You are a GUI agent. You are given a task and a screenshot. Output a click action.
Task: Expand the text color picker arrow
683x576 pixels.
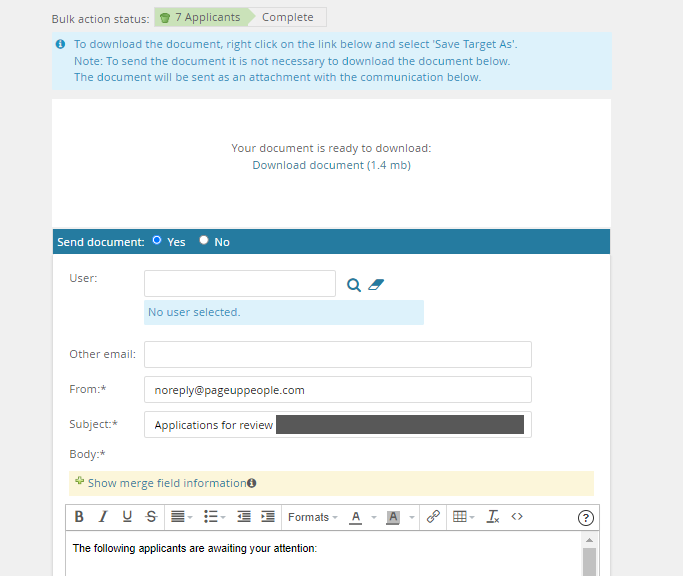coord(374,517)
